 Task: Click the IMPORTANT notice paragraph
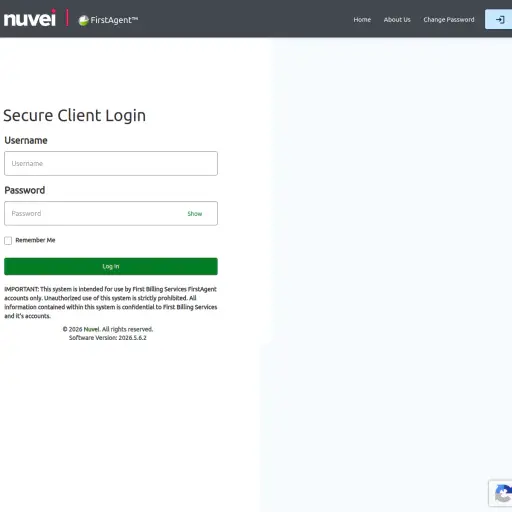click(x=111, y=302)
